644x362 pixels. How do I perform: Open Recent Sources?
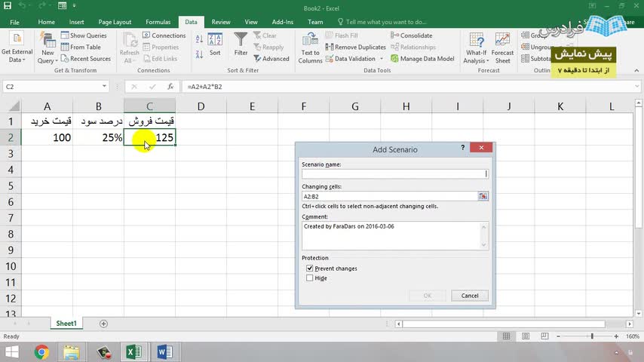[86, 58]
